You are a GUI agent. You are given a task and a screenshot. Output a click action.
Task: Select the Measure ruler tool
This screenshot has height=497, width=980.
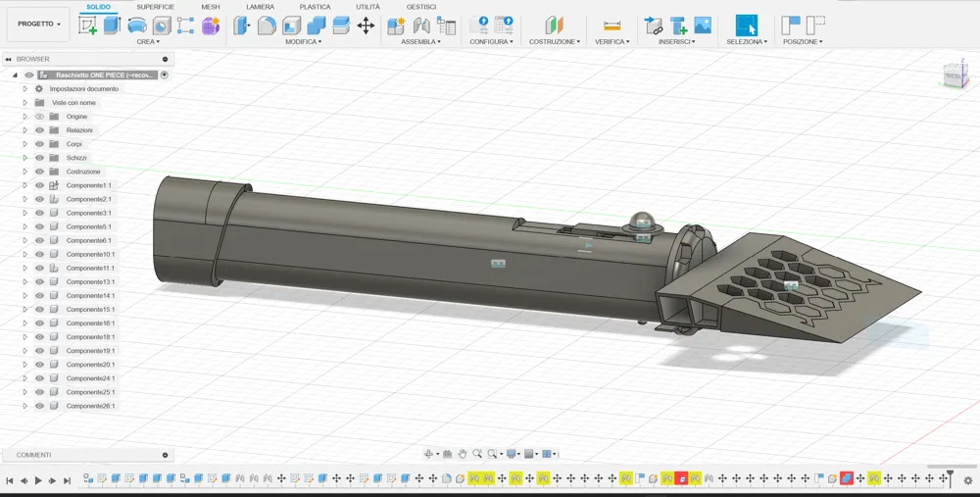(612, 25)
